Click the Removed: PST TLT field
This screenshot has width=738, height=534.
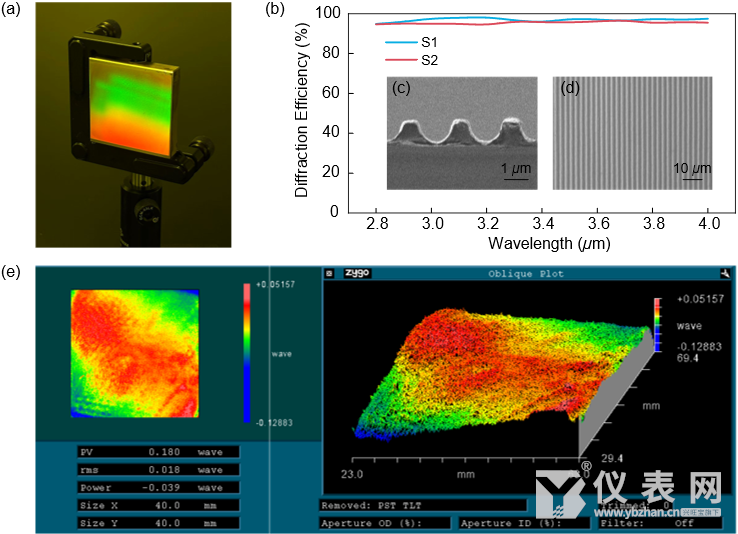point(422,505)
